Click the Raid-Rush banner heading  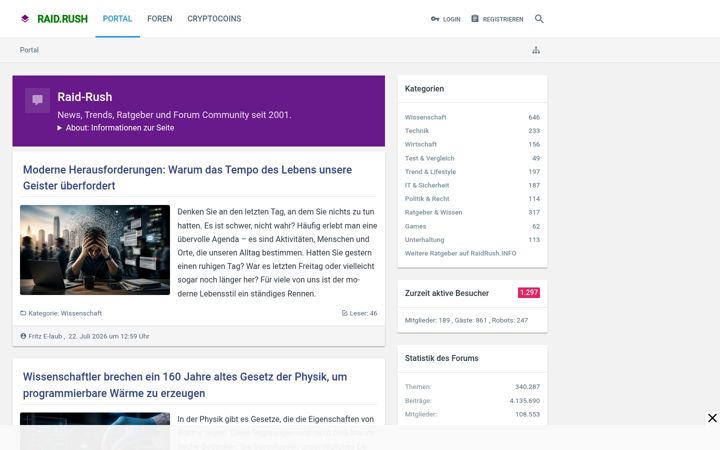(x=84, y=97)
